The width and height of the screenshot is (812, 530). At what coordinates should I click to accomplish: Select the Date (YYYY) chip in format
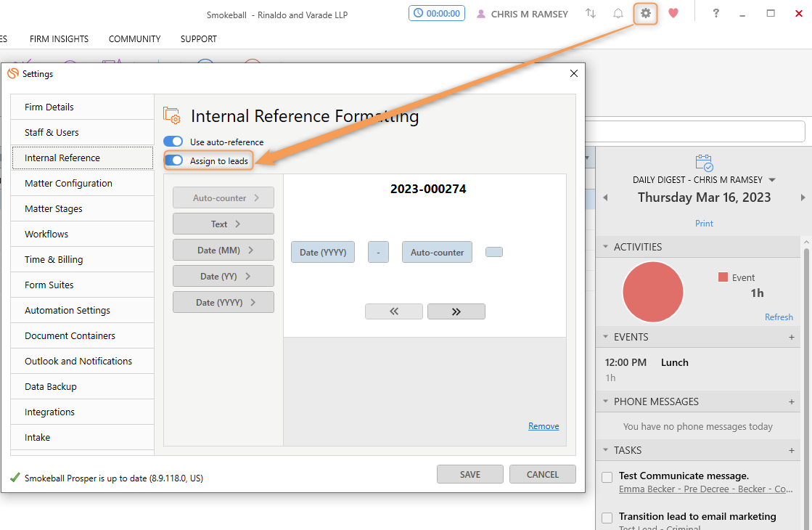click(323, 252)
